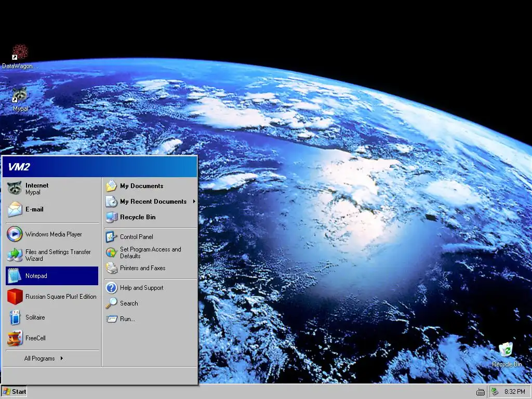Click the keyboard icon in the taskbar
Image resolution: width=532 pixels, height=399 pixels.
pos(480,392)
